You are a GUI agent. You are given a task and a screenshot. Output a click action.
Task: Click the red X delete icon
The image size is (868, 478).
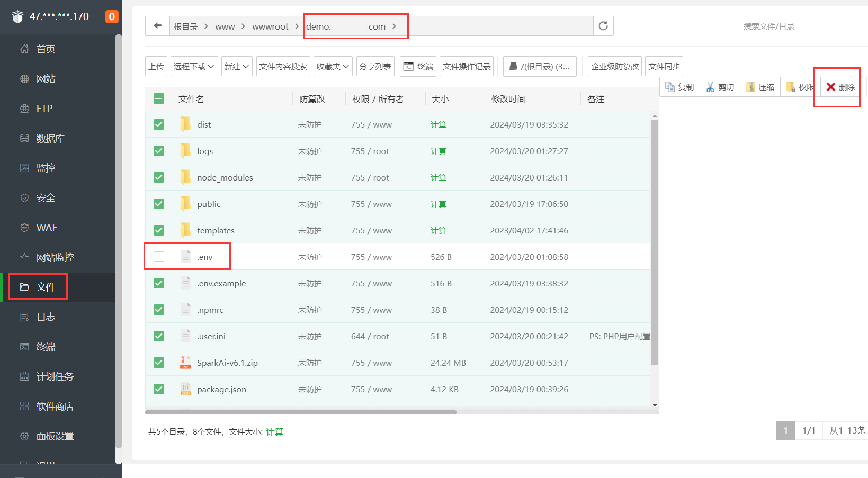pyautogui.click(x=831, y=87)
